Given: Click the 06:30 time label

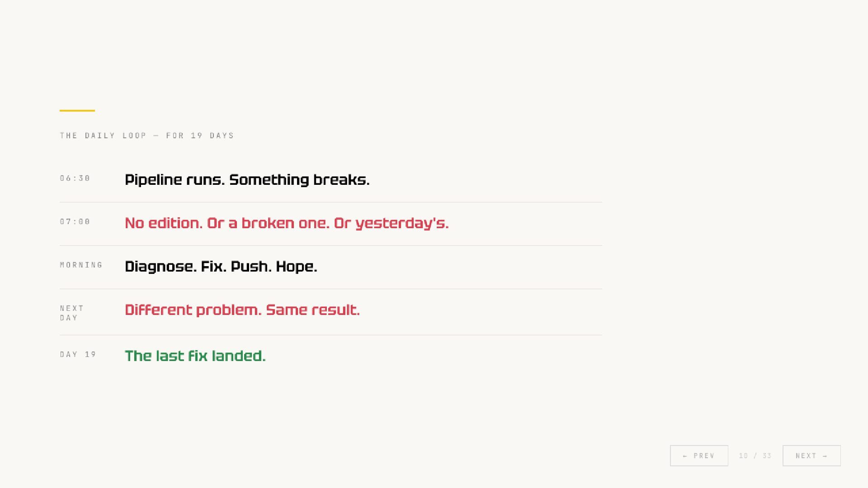Looking at the screenshot, I should pyautogui.click(x=75, y=178).
